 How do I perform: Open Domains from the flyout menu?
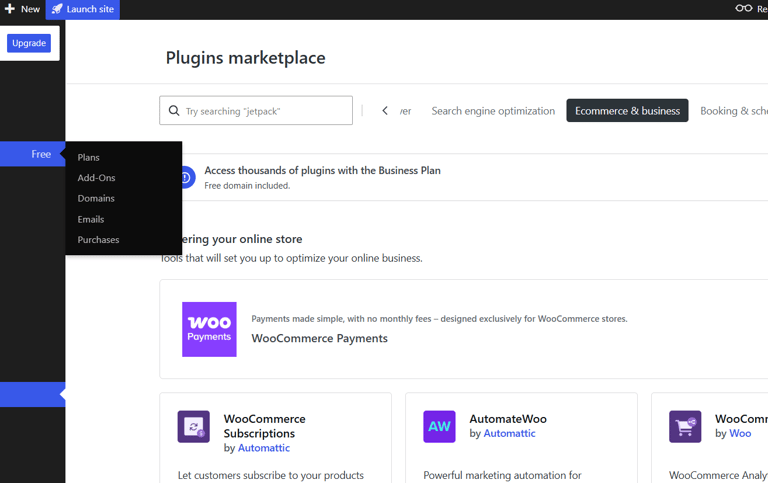coord(96,198)
